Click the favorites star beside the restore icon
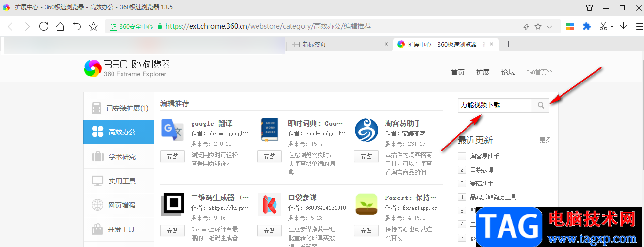Viewport: 644px width, 247px height. pyautogui.click(x=93, y=26)
